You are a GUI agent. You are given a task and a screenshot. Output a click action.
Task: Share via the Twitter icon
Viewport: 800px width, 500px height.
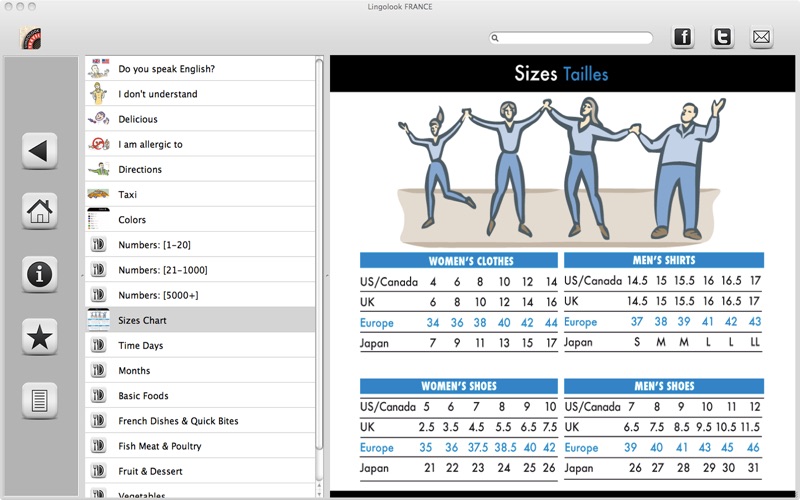722,37
